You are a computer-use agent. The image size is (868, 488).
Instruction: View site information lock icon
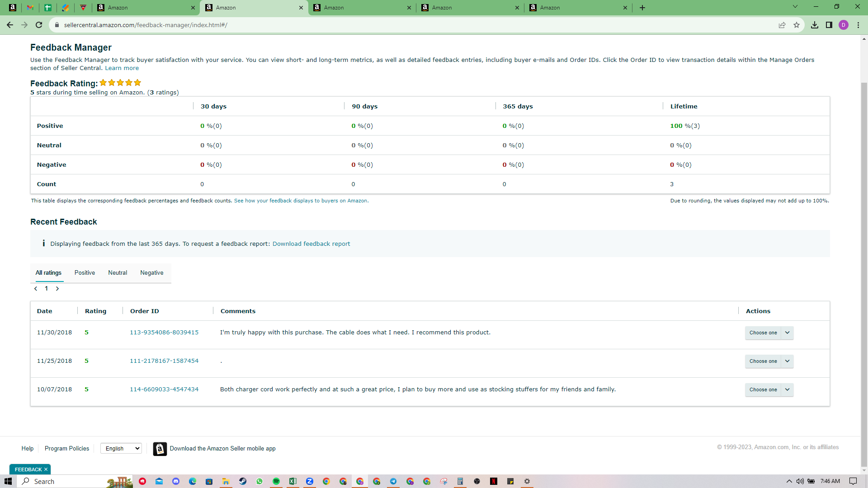pyautogui.click(x=57, y=25)
